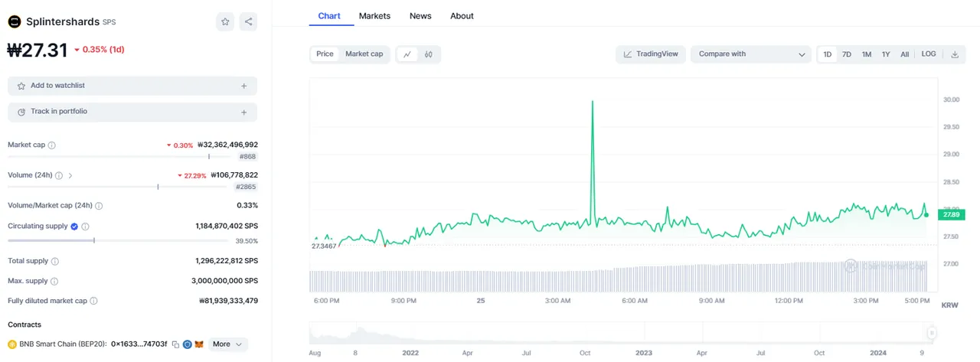The width and height of the screenshot is (980, 362).
Task: Toggle the Market cap chart mode
Action: point(364,54)
